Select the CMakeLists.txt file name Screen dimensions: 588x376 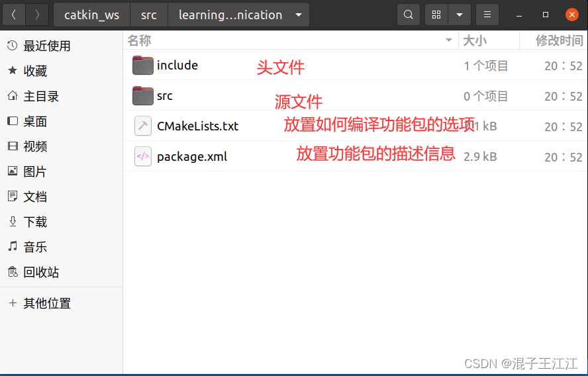point(197,126)
